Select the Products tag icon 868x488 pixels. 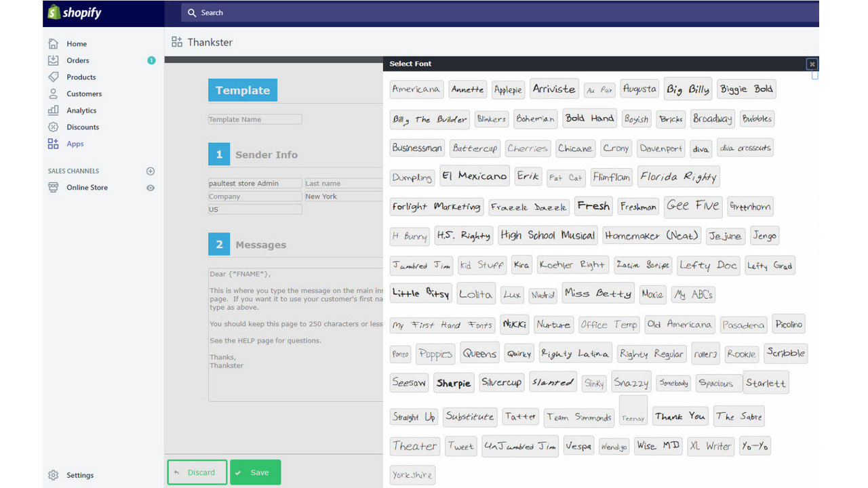[x=54, y=77]
